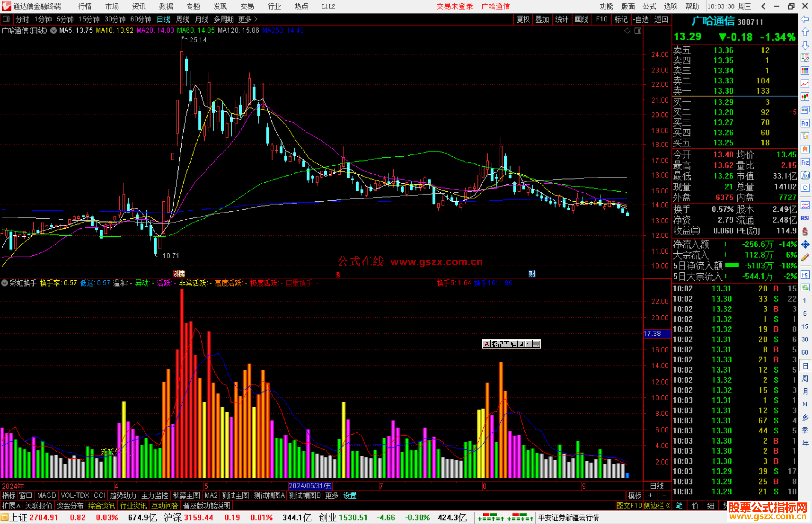Click the chart zoom-in plus button beside 模板
The height and width of the screenshot is (524, 812).
click(x=650, y=495)
